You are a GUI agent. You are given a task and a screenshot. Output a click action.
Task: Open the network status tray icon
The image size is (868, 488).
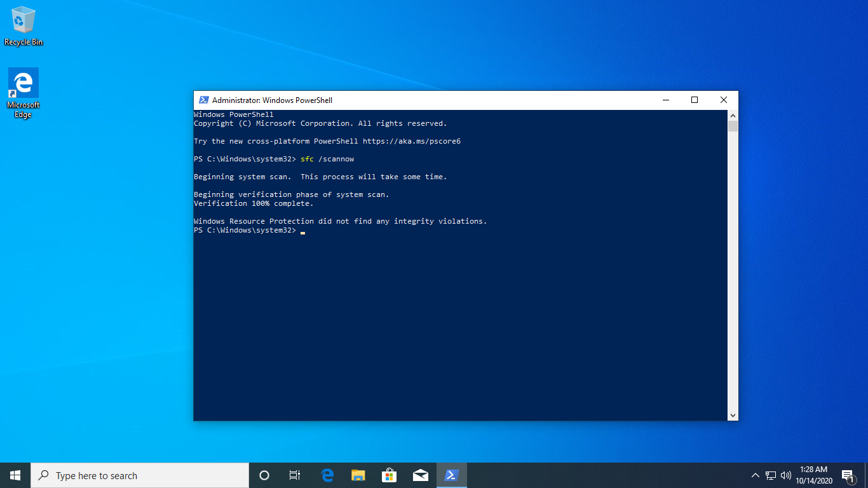771,475
